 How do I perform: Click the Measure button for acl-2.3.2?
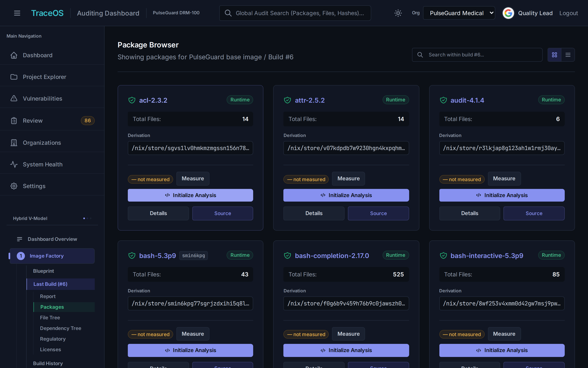(x=193, y=179)
